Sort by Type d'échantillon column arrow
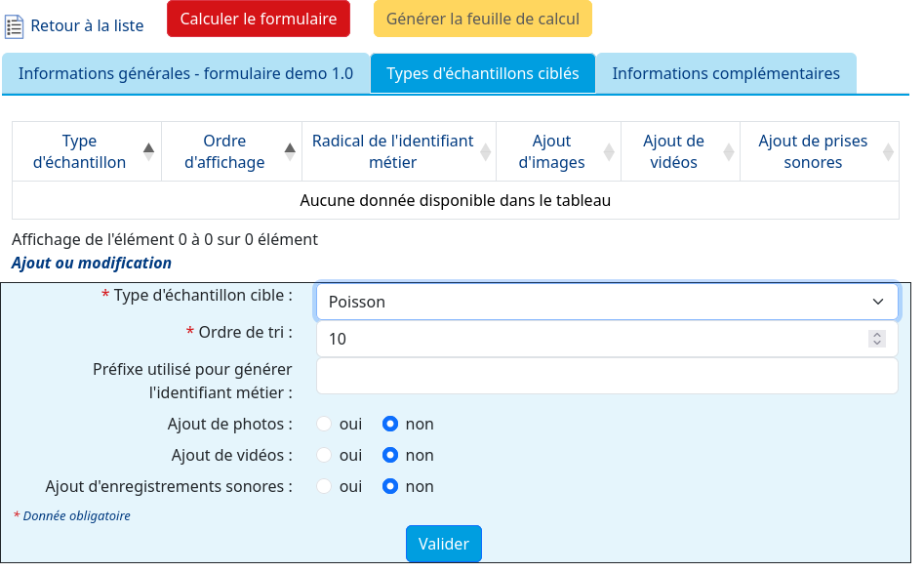Viewport: 924px width, 572px height. (x=148, y=151)
